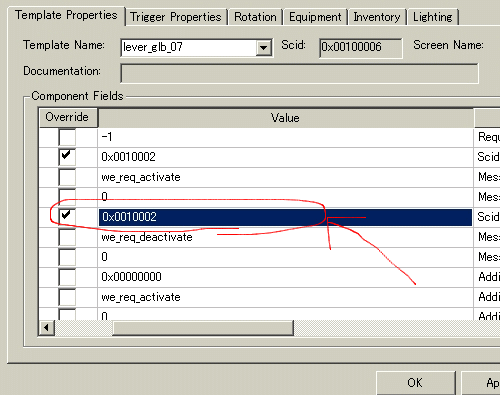
Task: Select the -1 value cell
Action: [x=285, y=137]
